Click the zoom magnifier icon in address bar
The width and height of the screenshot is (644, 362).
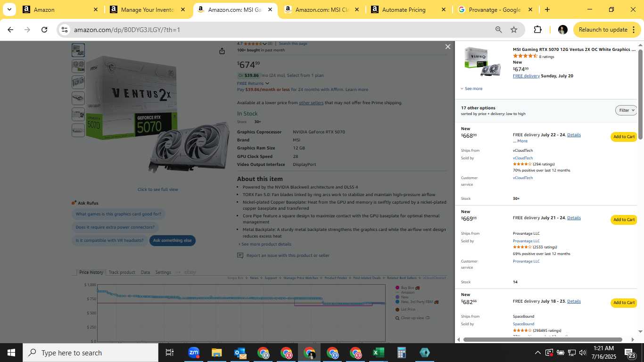[x=498, y=30]
